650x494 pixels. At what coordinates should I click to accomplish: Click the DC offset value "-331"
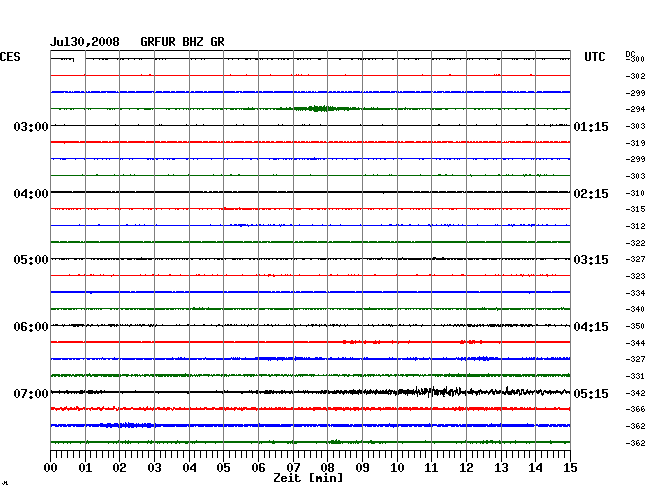point(635,376)
